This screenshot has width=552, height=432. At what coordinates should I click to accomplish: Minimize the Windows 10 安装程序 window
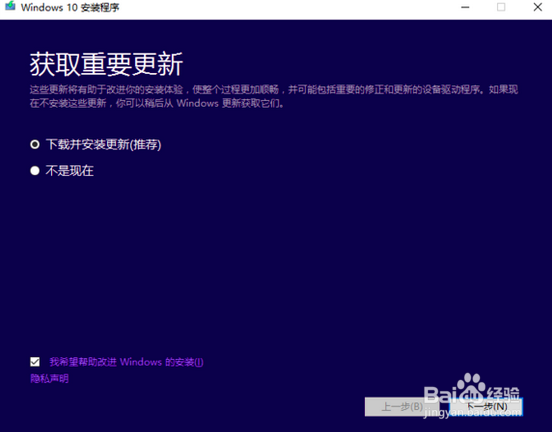465,7
